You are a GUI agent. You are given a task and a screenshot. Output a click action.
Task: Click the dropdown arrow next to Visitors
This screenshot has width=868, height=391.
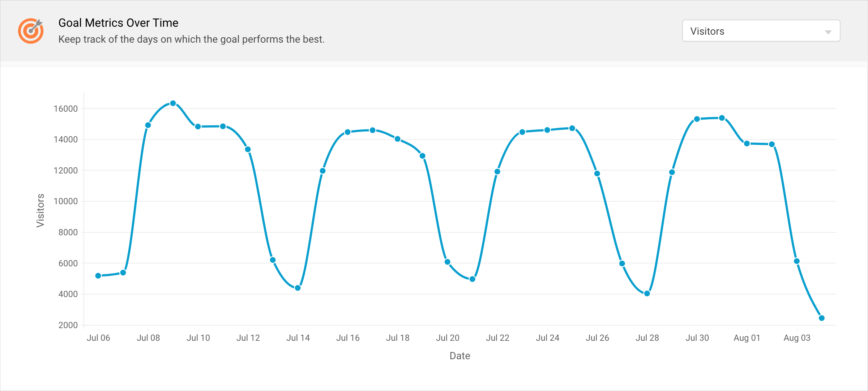(828, 32)
